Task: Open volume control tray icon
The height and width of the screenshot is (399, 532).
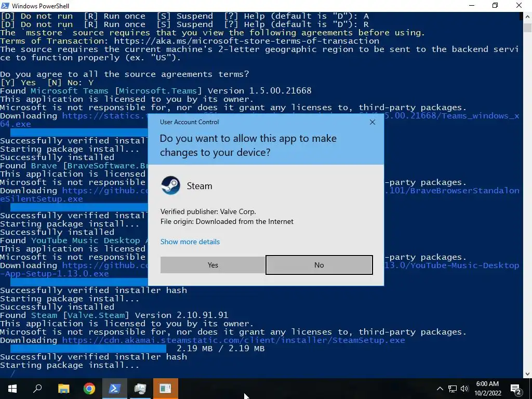Action: click(x=464, y=389)
